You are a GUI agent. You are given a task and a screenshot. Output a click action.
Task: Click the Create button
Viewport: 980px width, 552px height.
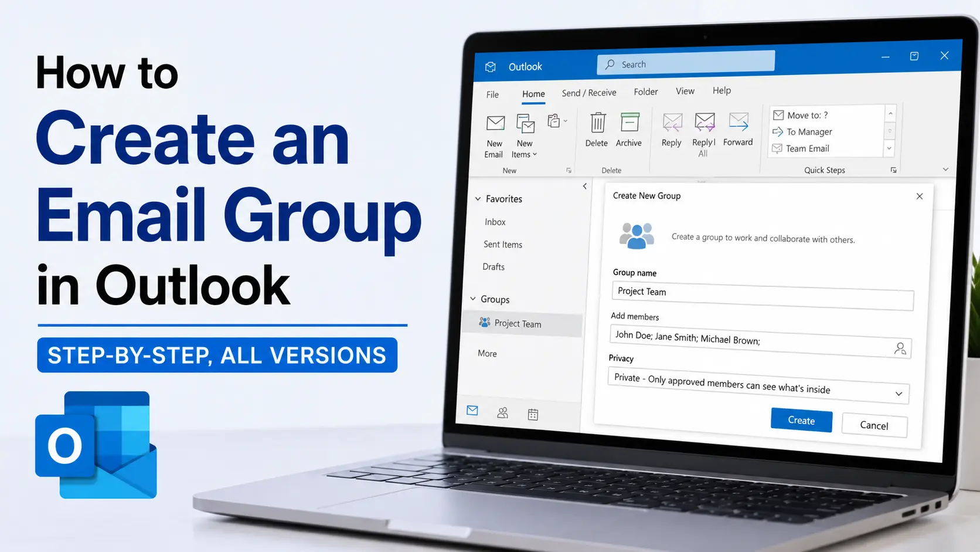(x=801, y=420)
